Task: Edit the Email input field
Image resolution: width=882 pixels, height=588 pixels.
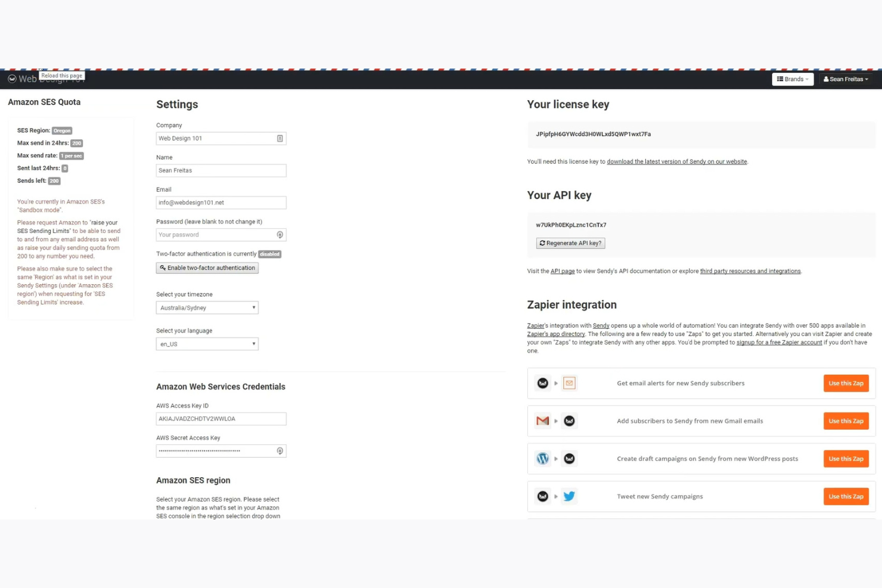Action: coord(221,203)
